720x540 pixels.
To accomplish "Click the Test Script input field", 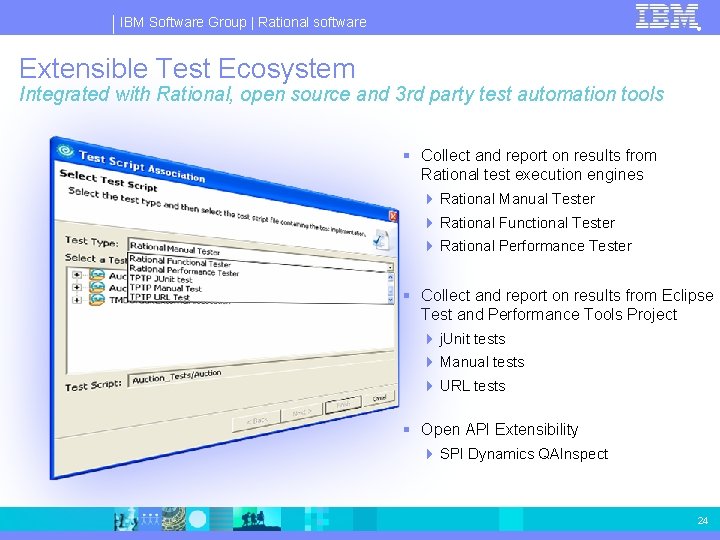I will click(260, 369).
